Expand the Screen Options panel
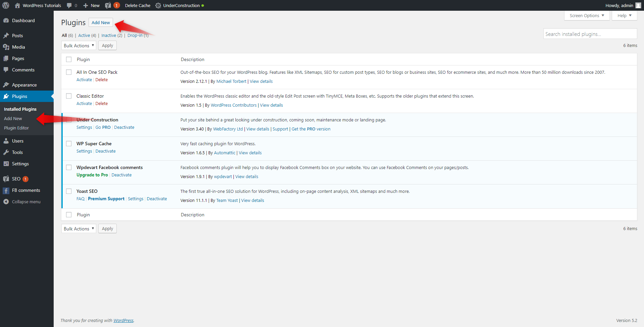Viewport: 644px width, 327px height. [x=587, y=15]
